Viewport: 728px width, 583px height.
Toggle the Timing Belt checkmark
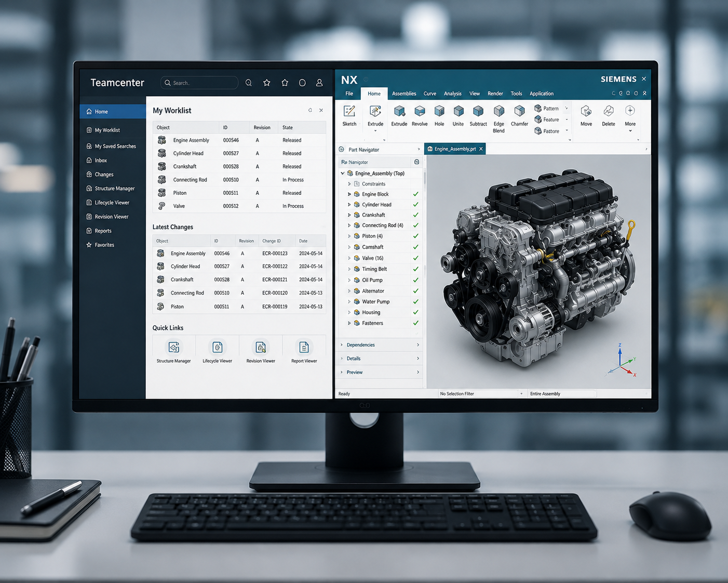(415, 269)
